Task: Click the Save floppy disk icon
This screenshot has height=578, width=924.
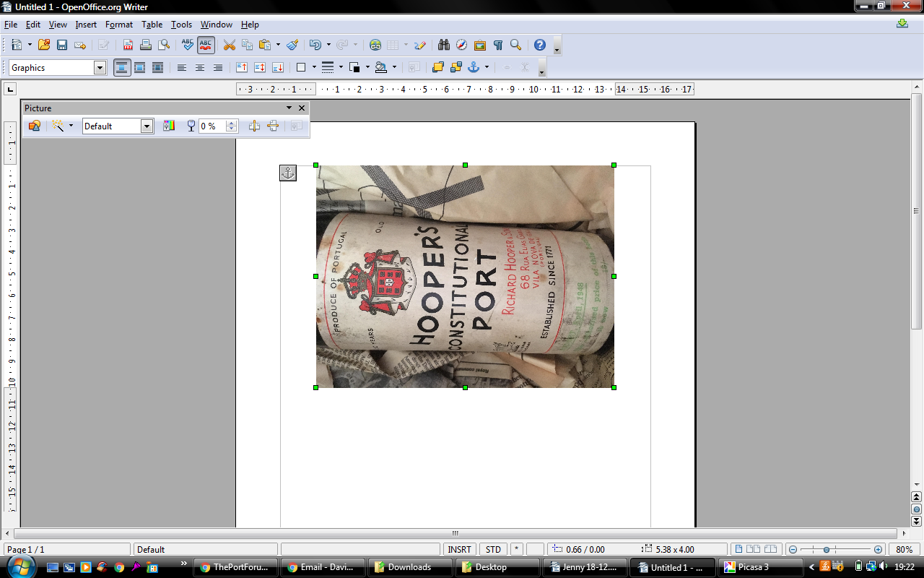Action: [62, 45]
